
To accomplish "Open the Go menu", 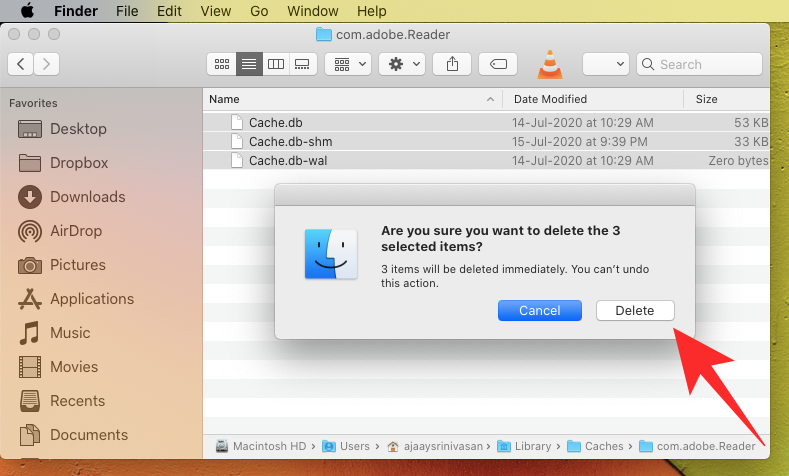I will pos(259,11).
